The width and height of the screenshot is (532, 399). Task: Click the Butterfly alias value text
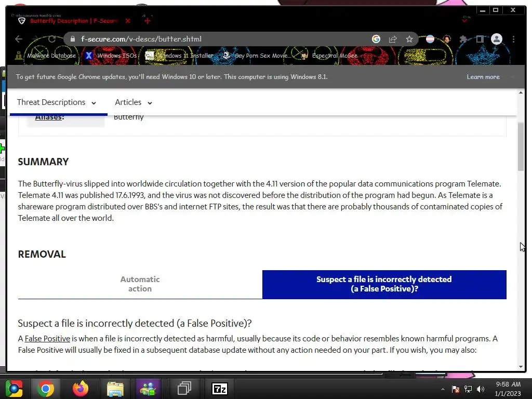129,117
